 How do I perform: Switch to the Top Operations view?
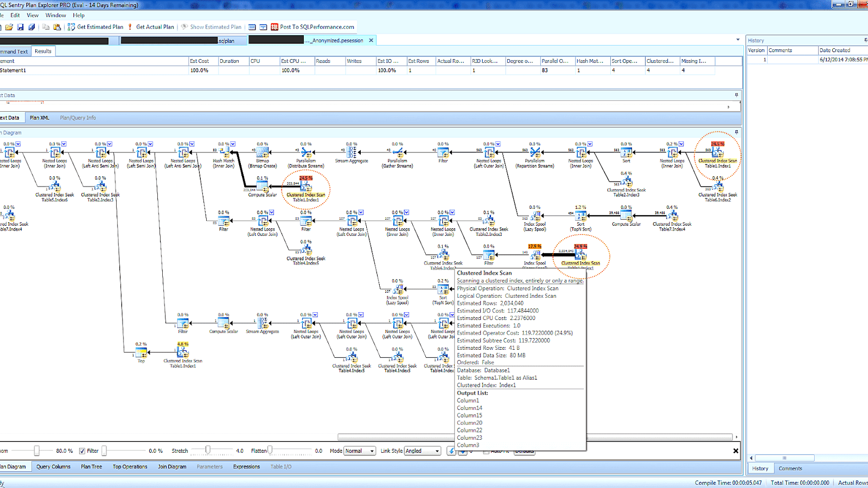(130, 467)
